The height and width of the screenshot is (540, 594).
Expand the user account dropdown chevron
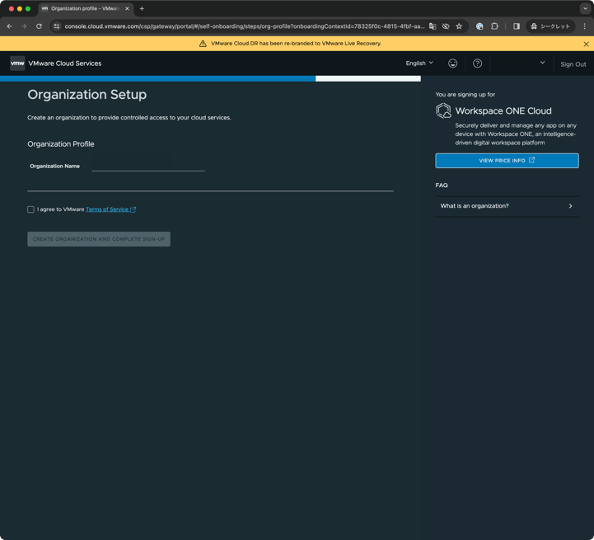[542, 63]
